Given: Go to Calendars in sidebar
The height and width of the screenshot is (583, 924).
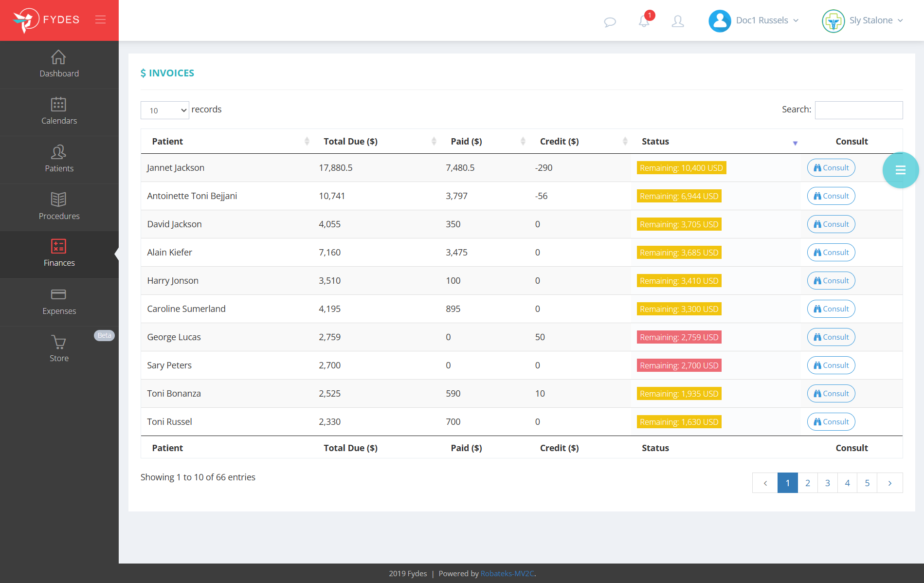Looking at the screenshot, I should point(59,111).
